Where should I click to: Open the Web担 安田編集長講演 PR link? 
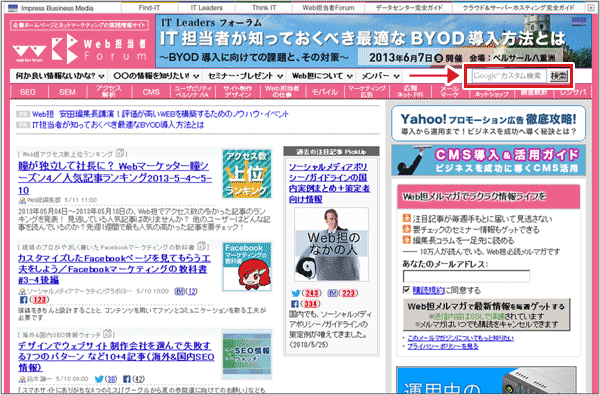(160, 114)
